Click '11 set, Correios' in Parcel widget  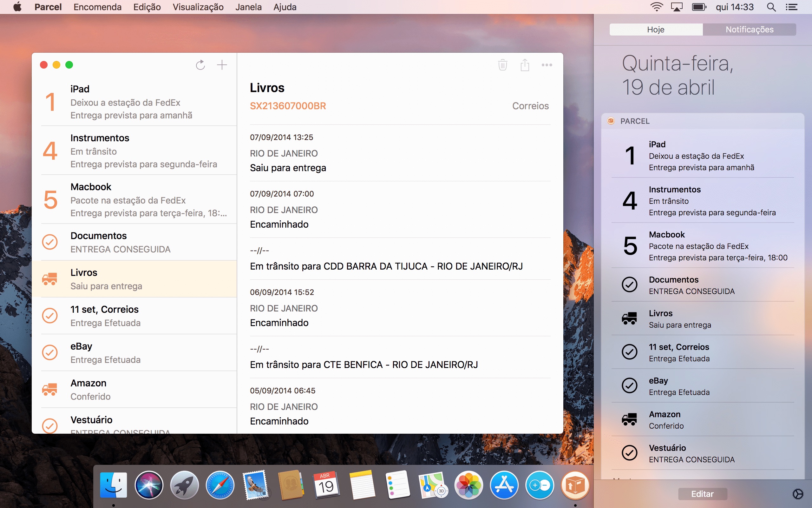(703, 352)
